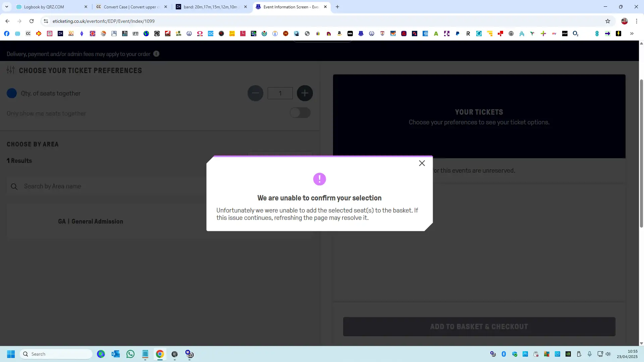Open the tab search dropdown arrow
This screenshot has height=362, width=644.
7,7
